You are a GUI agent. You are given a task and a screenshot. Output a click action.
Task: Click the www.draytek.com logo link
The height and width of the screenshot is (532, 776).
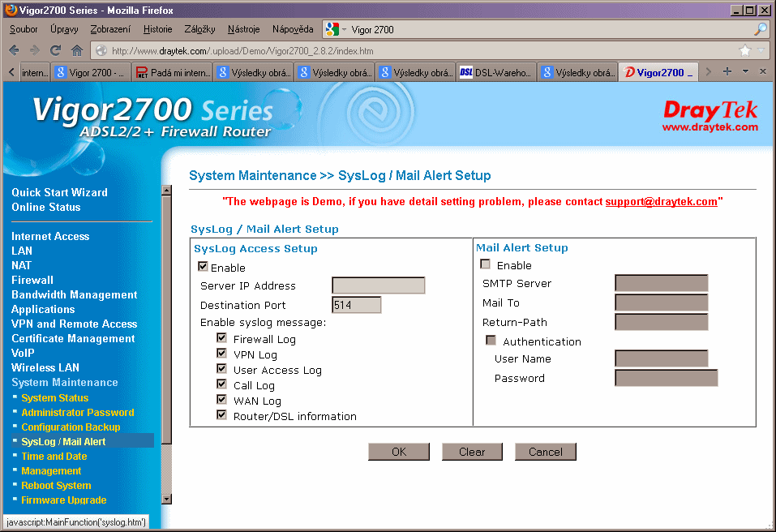pyautogui.click(x=710, y=127)
